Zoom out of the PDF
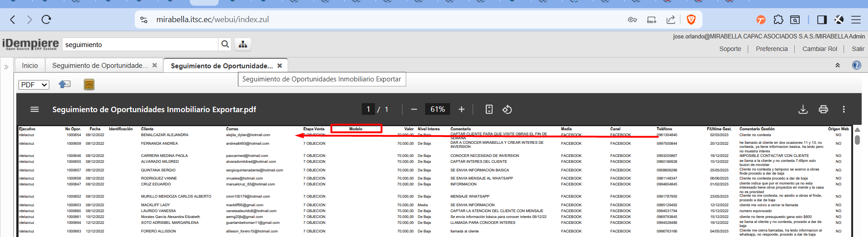 414,109
